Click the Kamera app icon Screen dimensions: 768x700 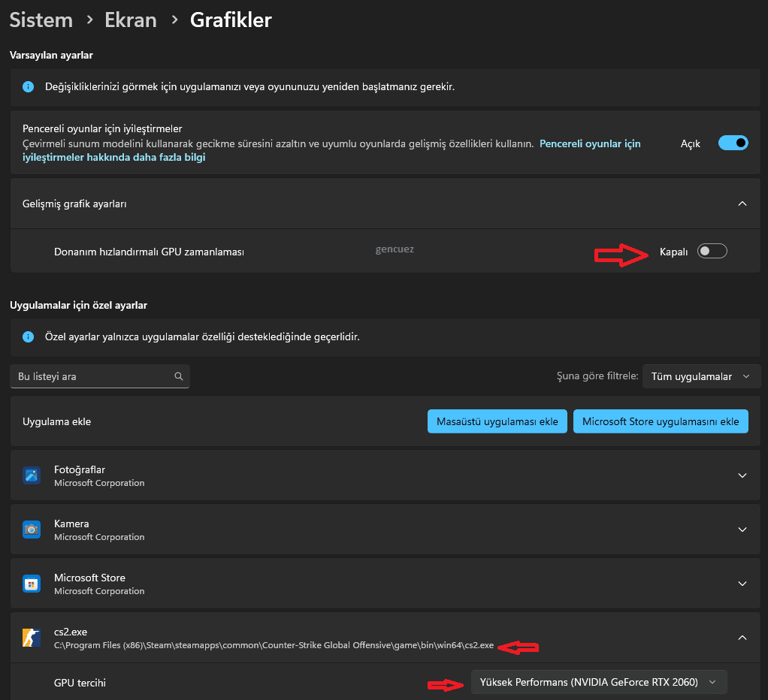click(31, 530)
